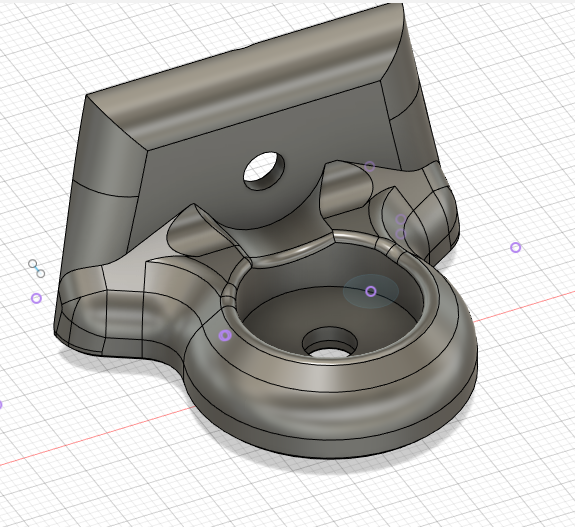
Task: Pick the purple sketch point on the cup's left rim
Action: click(x=225, y=335)
